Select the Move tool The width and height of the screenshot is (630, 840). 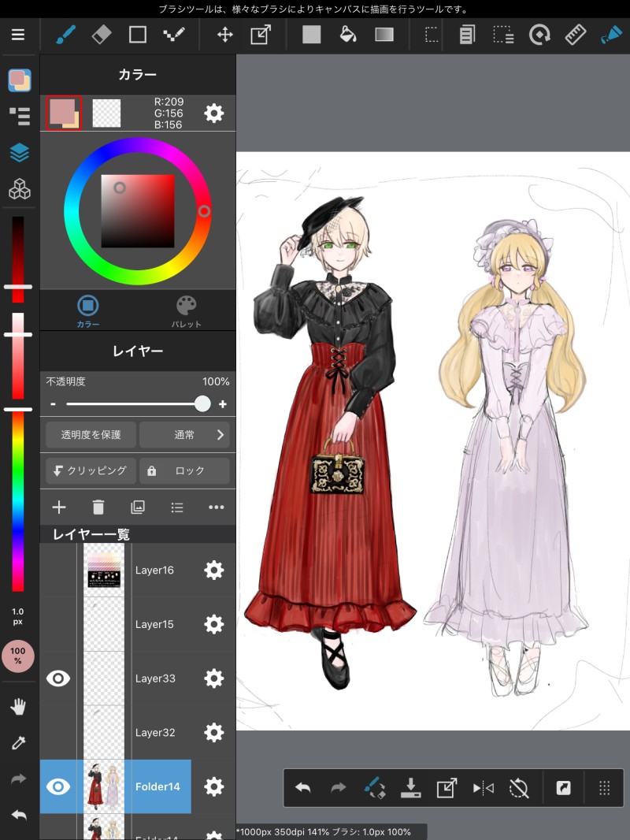pyautogui.click(x=224, y=35)
